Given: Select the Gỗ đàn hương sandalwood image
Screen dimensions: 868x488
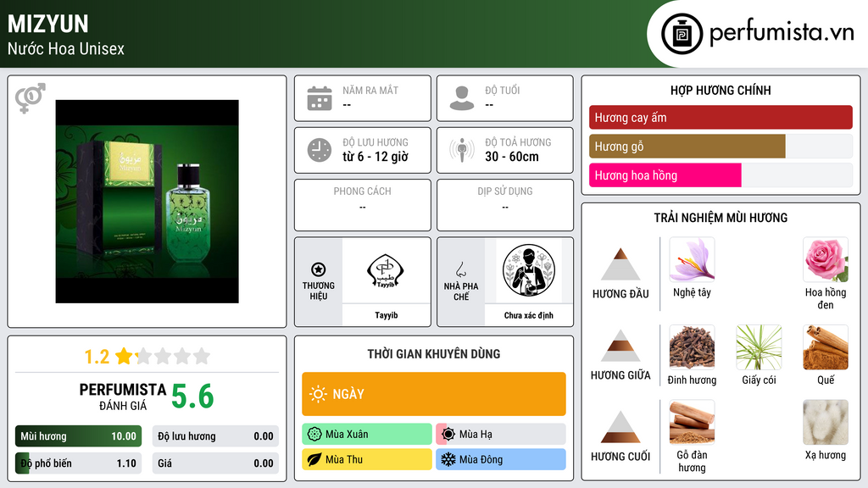Looking at the screenshot, I should click(692, 422).
